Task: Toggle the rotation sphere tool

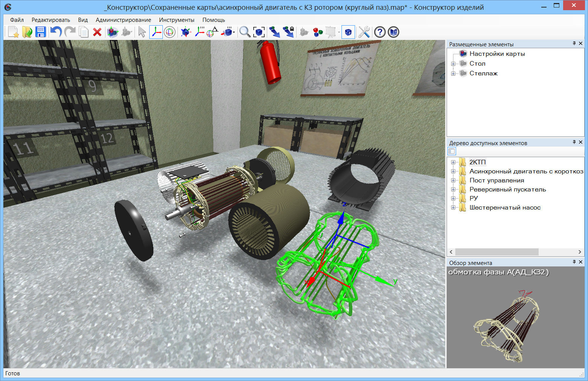Action: click(170, 32)
